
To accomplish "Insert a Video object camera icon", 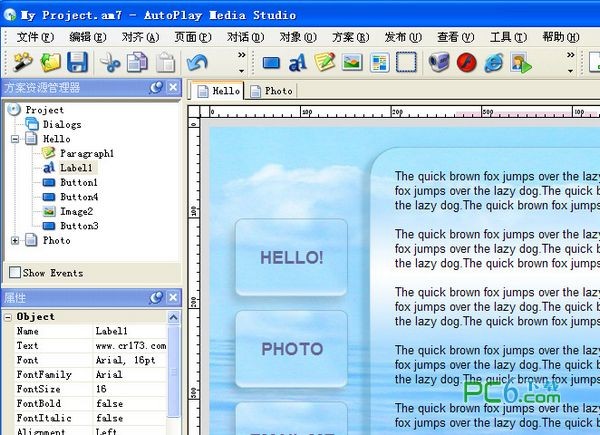I will (439, 62).
